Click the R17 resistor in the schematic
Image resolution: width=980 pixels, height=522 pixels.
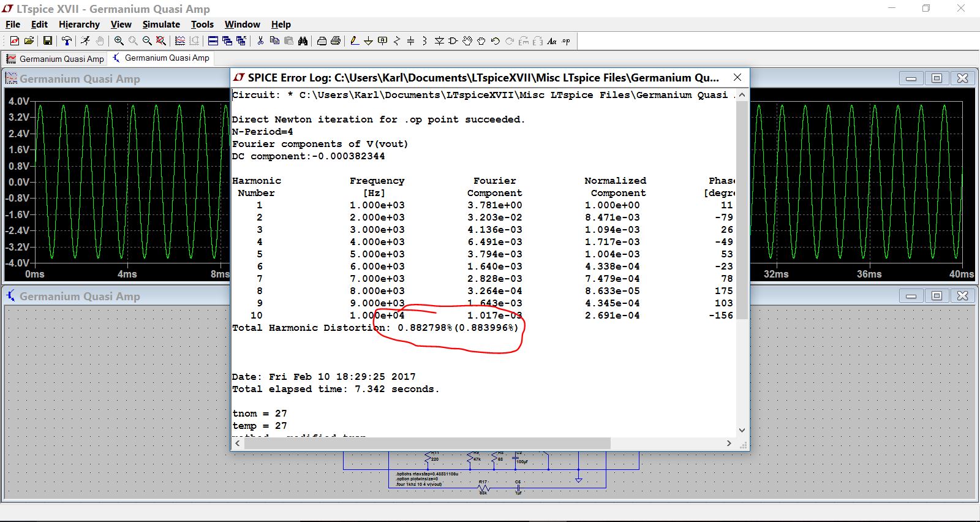[483, 487]
